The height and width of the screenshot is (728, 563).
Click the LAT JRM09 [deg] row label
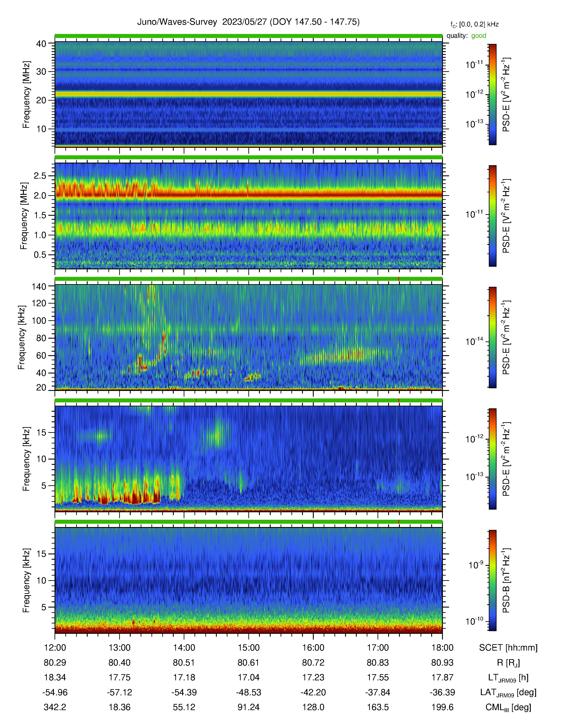[508, 693]
